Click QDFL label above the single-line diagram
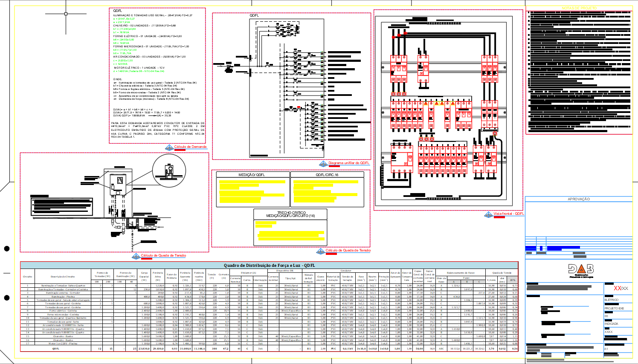 [254, 15]
